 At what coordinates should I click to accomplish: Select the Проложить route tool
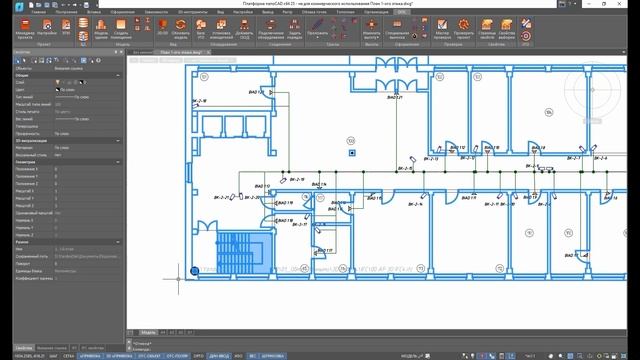[317, 29]
